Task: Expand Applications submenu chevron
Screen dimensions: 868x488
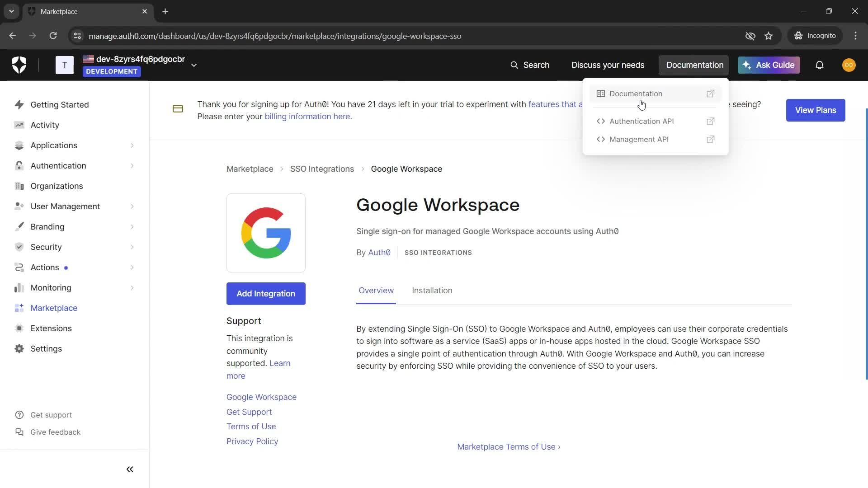Action: click(132, 145)
